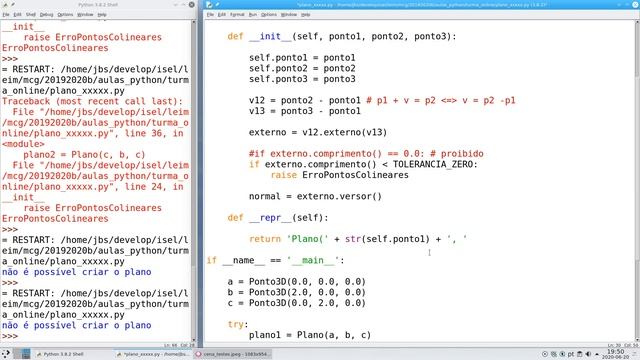Viewport: 640px width, 360px height.
Task: Open Shell menu in Python Shell window
Action: 31,15
